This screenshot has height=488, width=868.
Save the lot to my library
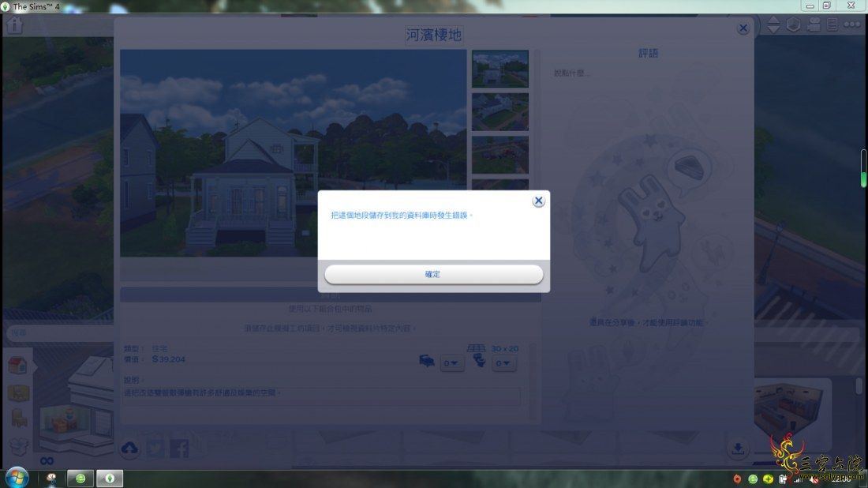tap(737, 448)
